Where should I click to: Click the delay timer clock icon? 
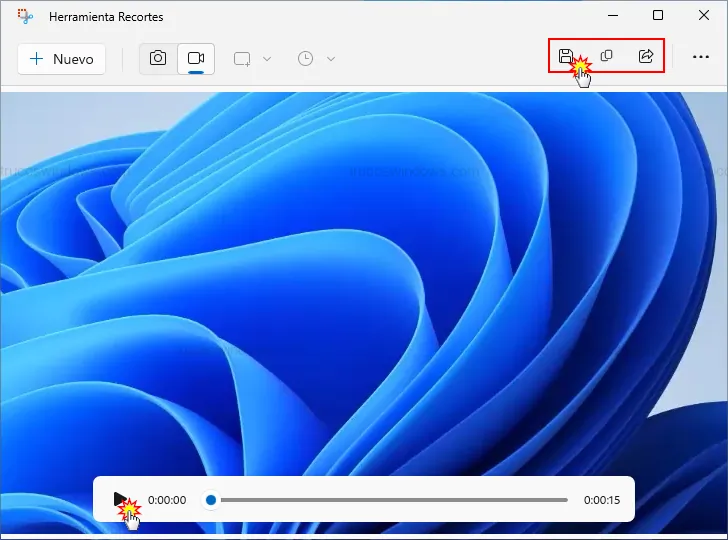pos(305,59)
